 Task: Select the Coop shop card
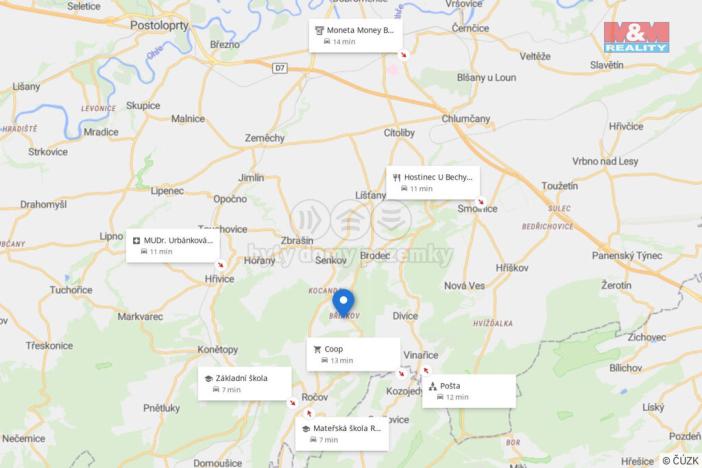[353, 354]
